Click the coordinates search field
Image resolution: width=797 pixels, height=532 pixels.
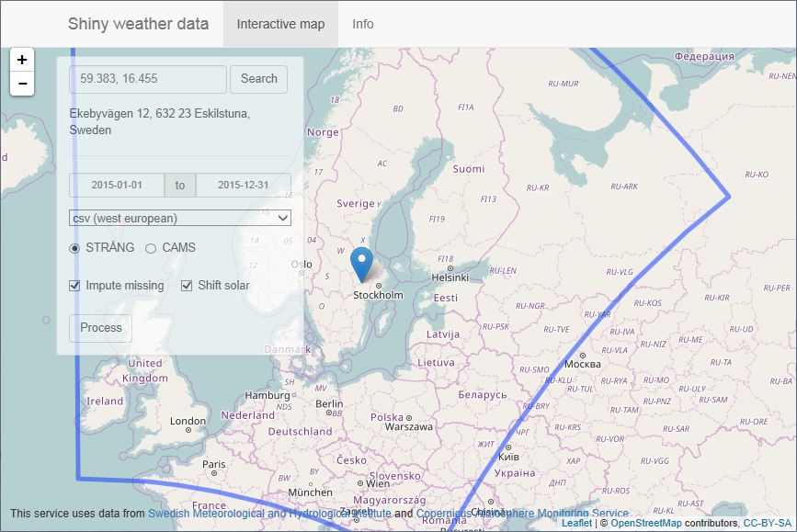(148, 79)
